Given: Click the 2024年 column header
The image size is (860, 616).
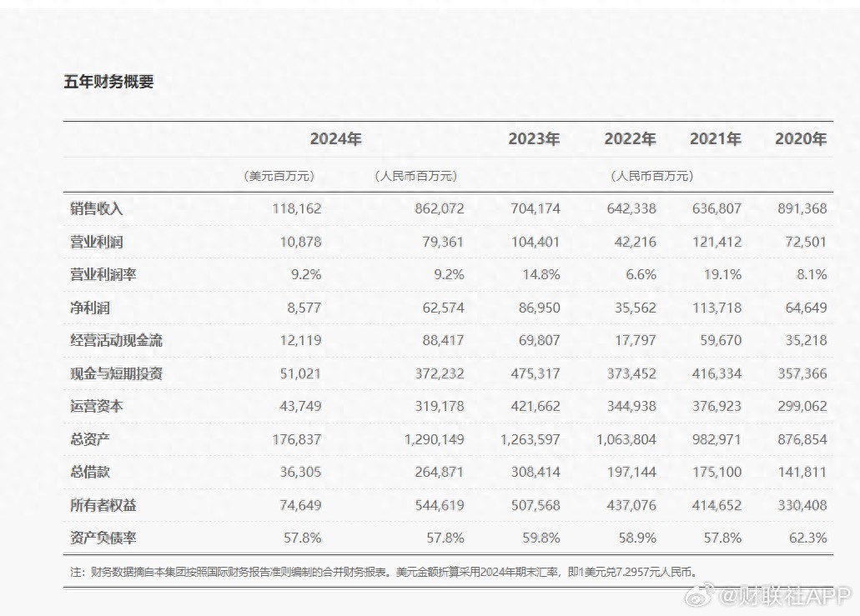Looking at the screenshot, I should (335, 139).
